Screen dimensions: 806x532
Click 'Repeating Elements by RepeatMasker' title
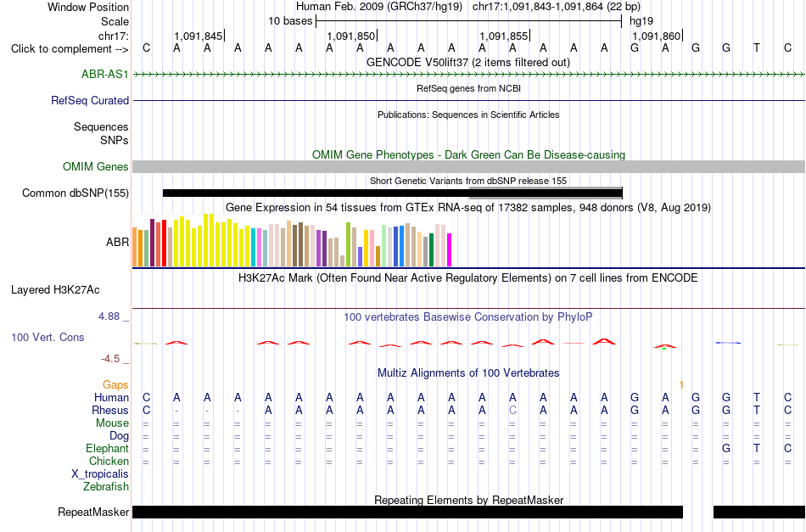(468, 500)
